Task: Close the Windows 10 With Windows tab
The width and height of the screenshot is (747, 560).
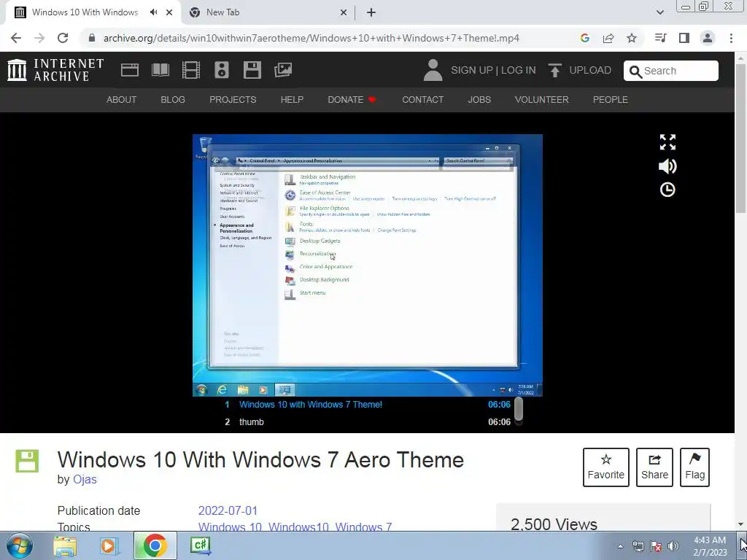Action: coord(169,12)
